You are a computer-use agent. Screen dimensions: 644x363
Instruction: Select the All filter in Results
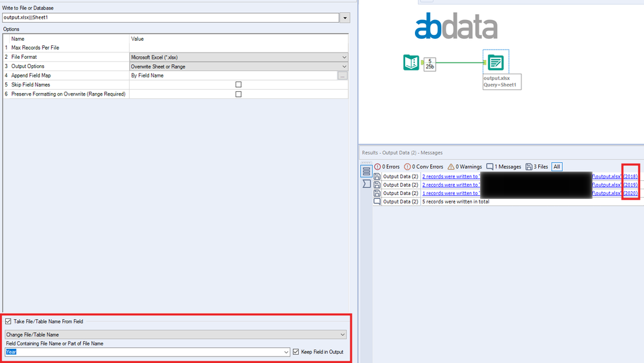pos(556,167)
